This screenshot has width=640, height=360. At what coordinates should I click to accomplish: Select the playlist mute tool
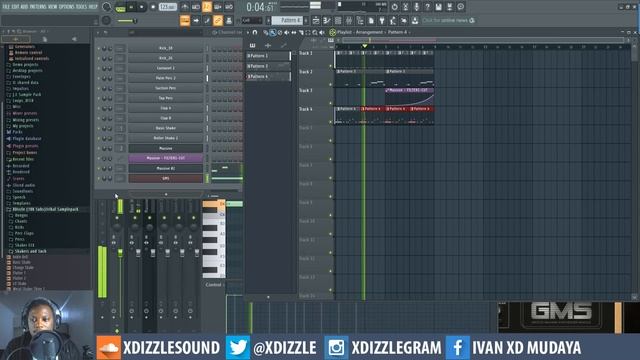[287, 32]
